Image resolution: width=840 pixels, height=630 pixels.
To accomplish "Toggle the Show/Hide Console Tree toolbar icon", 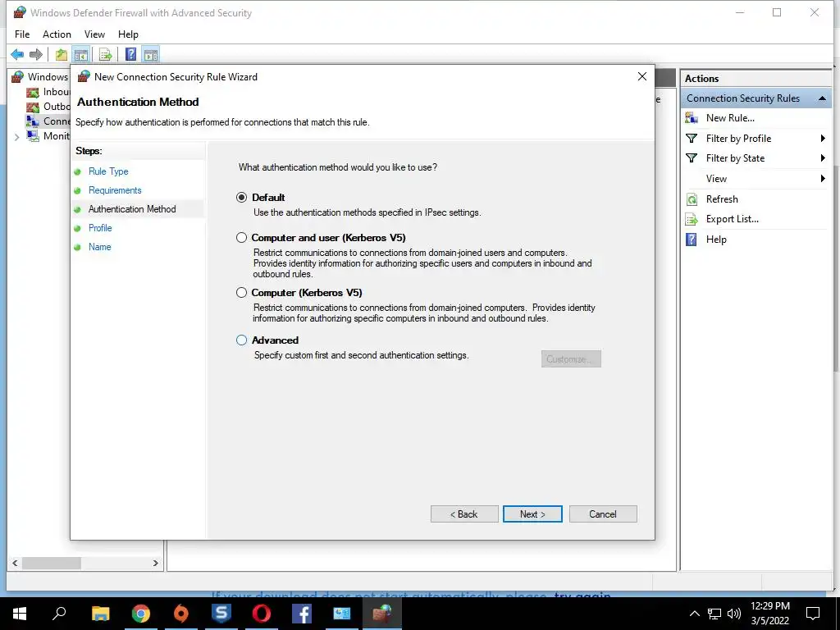I will [81, 54].
